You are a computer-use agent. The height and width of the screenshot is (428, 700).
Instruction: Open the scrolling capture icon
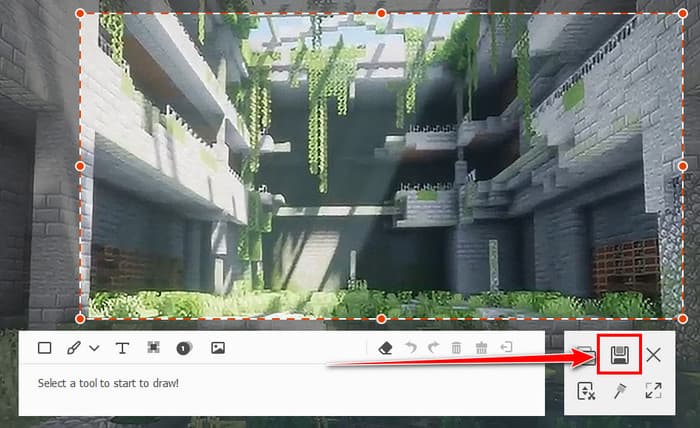(x=586, y=391)
